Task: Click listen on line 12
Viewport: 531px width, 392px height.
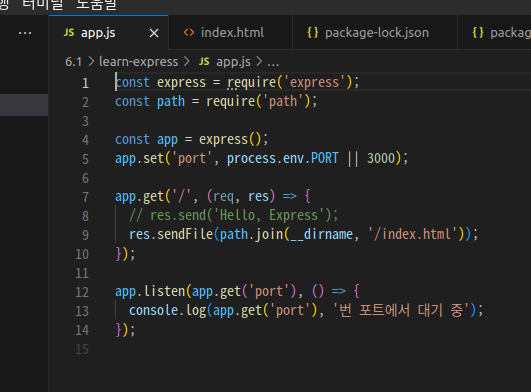Action: (164, 291)
